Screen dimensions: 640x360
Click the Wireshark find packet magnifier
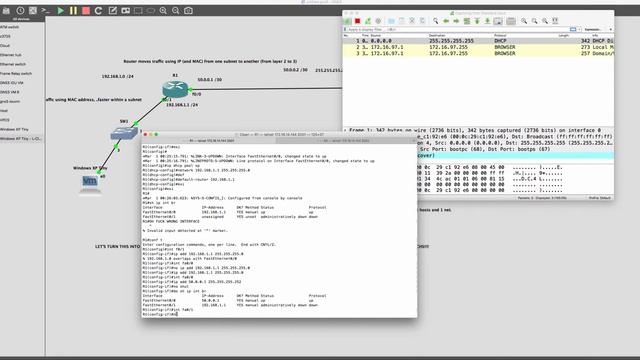click(436, 21)
